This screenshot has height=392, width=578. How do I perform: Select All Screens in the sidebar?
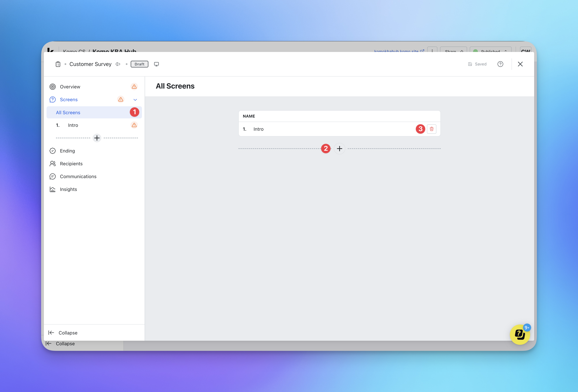pos(68,113)
